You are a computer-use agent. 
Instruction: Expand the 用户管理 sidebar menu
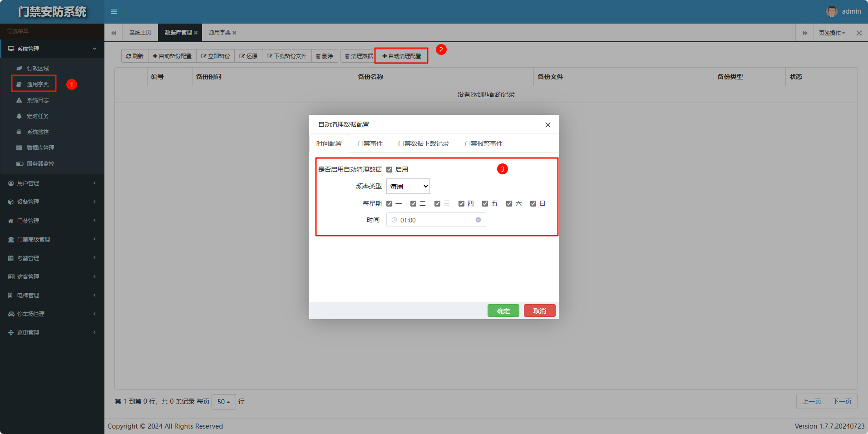tap(52, 183)
